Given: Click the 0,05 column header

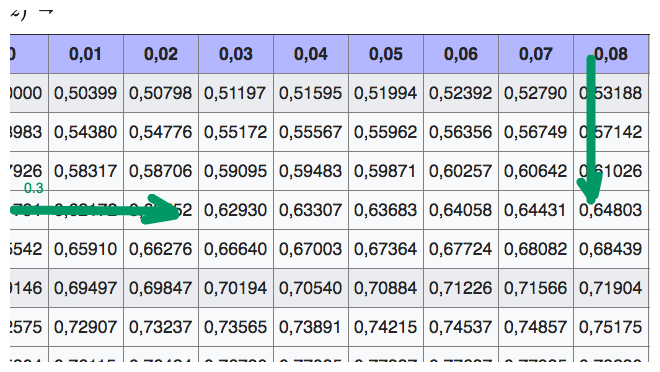Looking at the screenshot, I should (x=386, y=54).
